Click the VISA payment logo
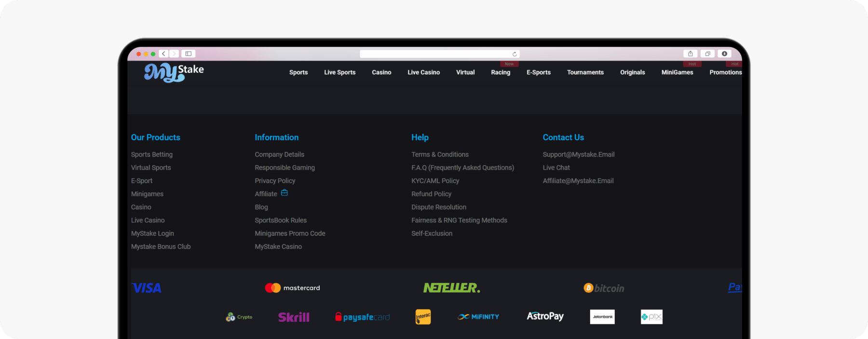868x339 pixels. (x=147, y=288)
